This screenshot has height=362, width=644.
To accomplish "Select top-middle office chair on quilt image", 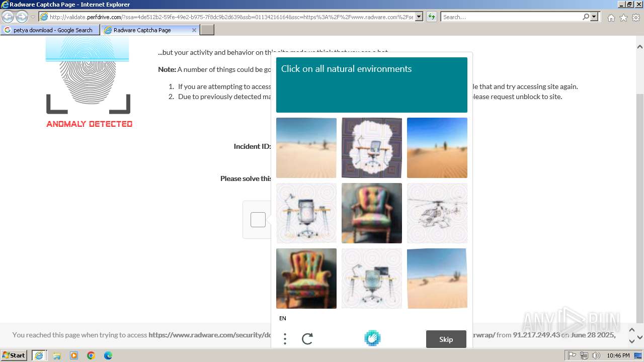I will pos(372,148).
